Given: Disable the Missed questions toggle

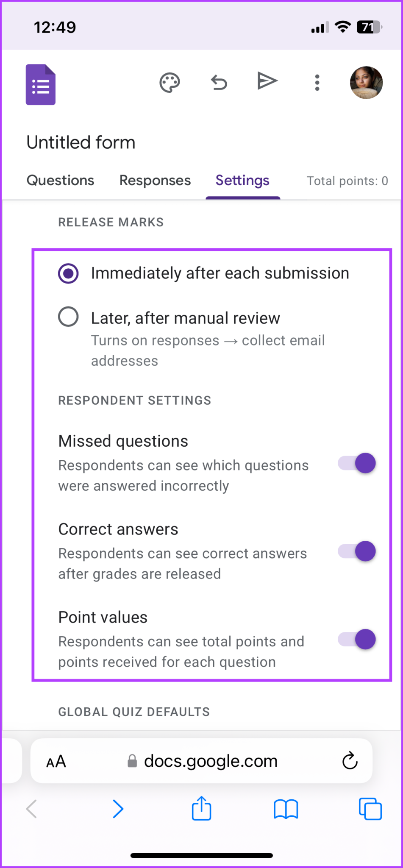Looking at the screenshot, I should pyautogui.click(x=356, y=463).
